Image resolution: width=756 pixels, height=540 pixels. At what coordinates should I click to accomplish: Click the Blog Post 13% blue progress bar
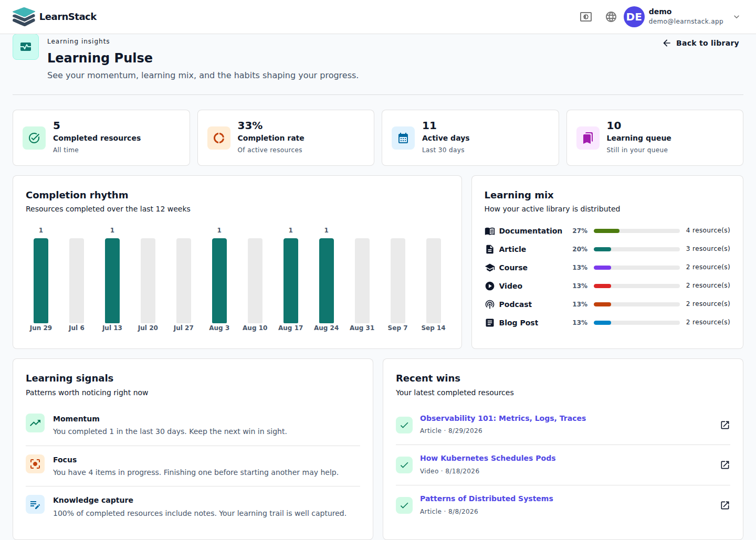point(637,323)
